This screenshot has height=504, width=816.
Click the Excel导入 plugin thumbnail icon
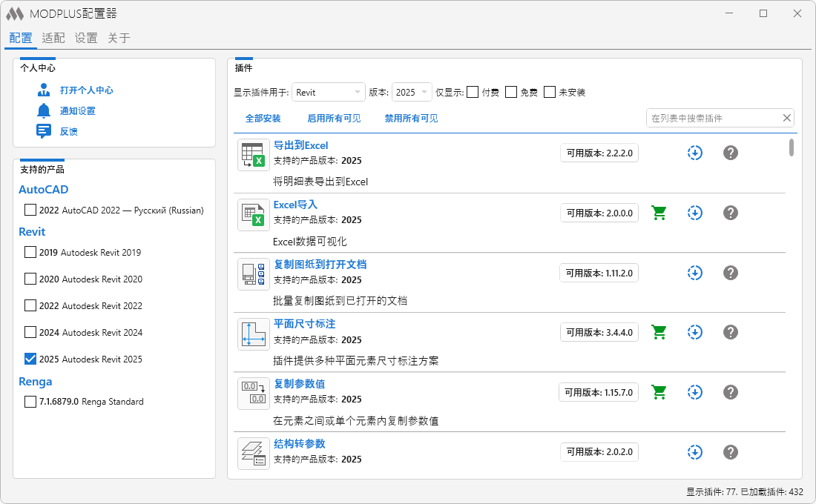pos(254,214)
